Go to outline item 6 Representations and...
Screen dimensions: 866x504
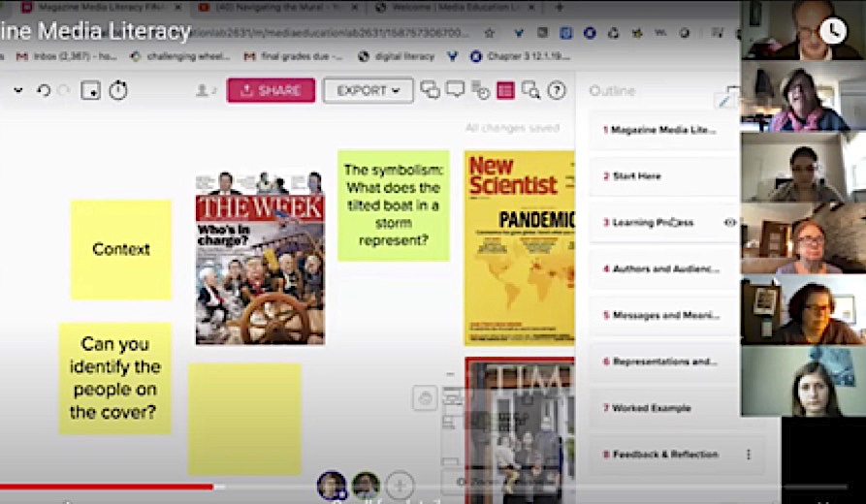pos(664,362)
